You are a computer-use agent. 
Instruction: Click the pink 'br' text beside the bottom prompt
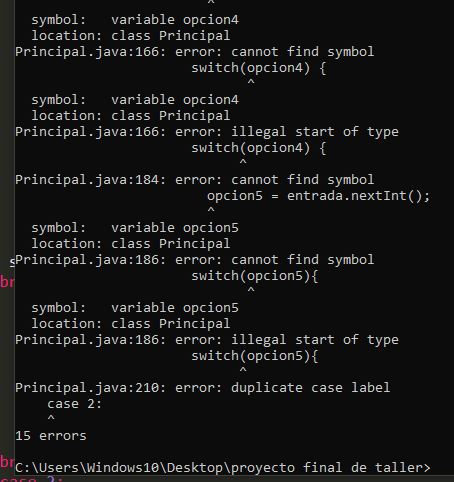pyautogui.click(x=7, y=462)
